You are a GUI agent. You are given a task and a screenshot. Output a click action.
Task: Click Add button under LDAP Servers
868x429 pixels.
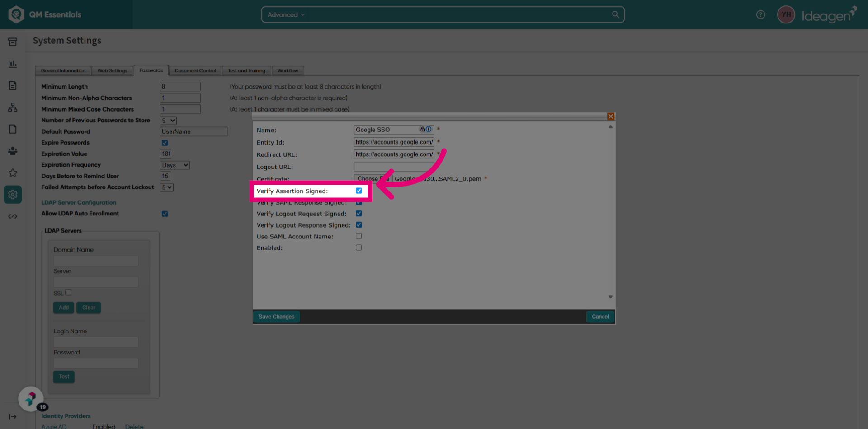tap(64, 308)
